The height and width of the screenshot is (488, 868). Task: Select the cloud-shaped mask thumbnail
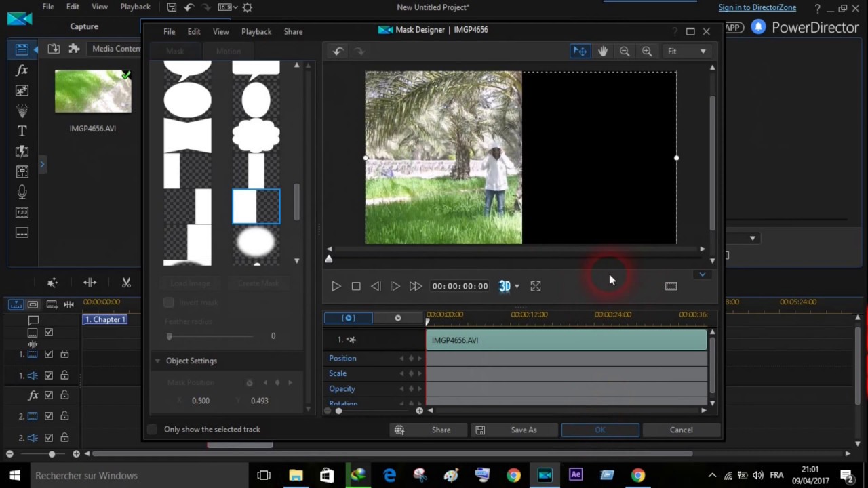(x=256, y=136)
